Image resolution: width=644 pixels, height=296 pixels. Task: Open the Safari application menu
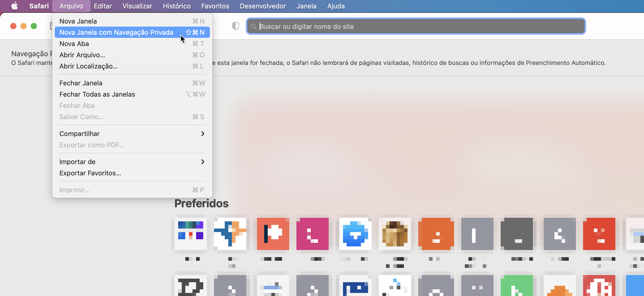pos(39,6)
